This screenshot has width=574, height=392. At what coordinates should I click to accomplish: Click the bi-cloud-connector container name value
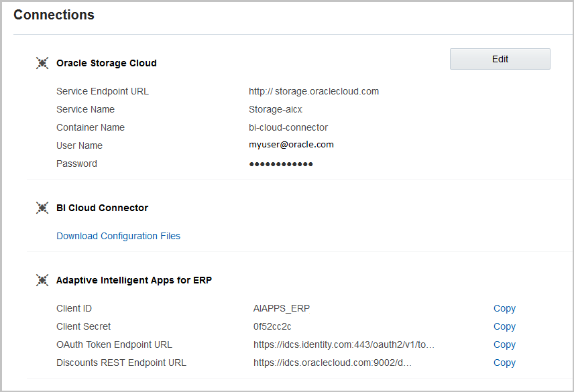pyautogui.click(x=288, y=127)
